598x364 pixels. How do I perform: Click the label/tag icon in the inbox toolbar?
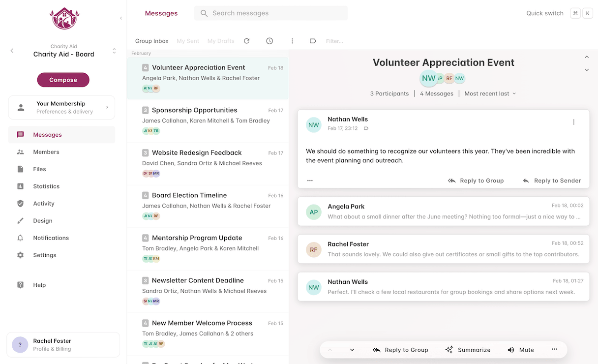tap(313, 41)
